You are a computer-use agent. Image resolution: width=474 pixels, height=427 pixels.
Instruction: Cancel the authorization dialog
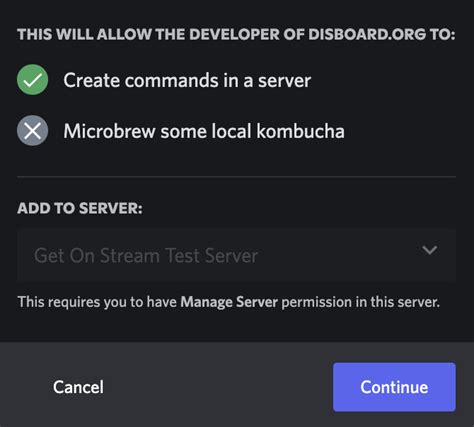tap(78, 387)
